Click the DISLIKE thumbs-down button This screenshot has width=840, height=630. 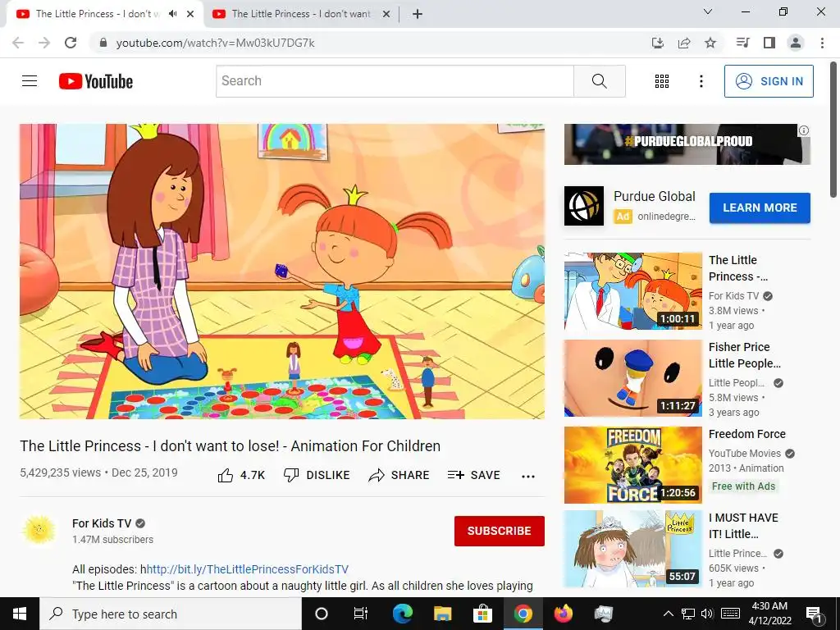[317, 475]
